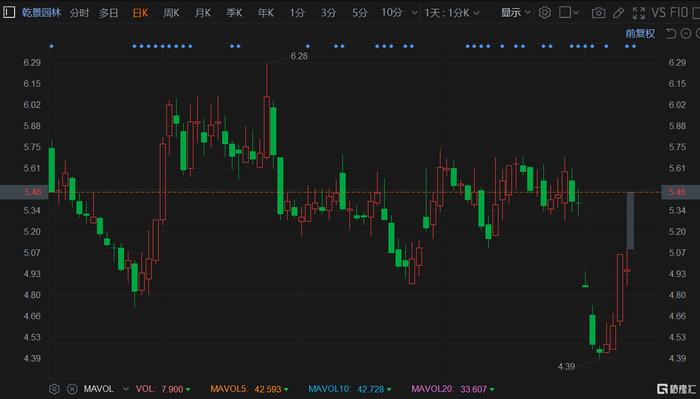Expand the 1天:1分K period dropdown
700x399 pixels.
point(452,13)
